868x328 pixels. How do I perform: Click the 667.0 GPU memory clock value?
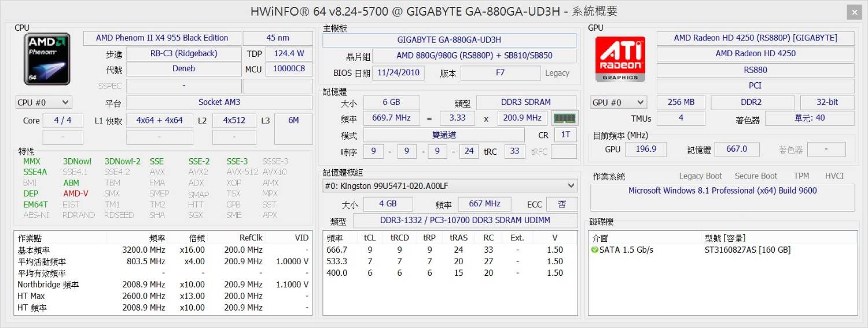[737, 150]
